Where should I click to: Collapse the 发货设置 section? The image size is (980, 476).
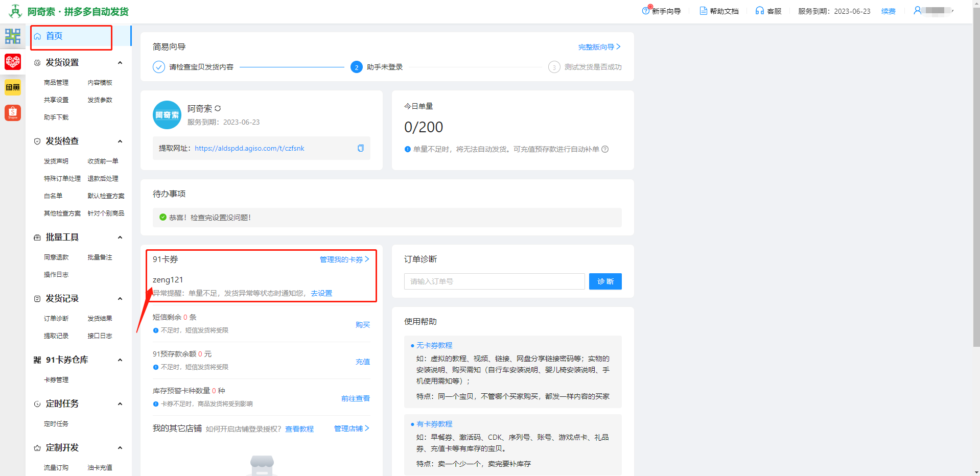(x=120, y=62)
